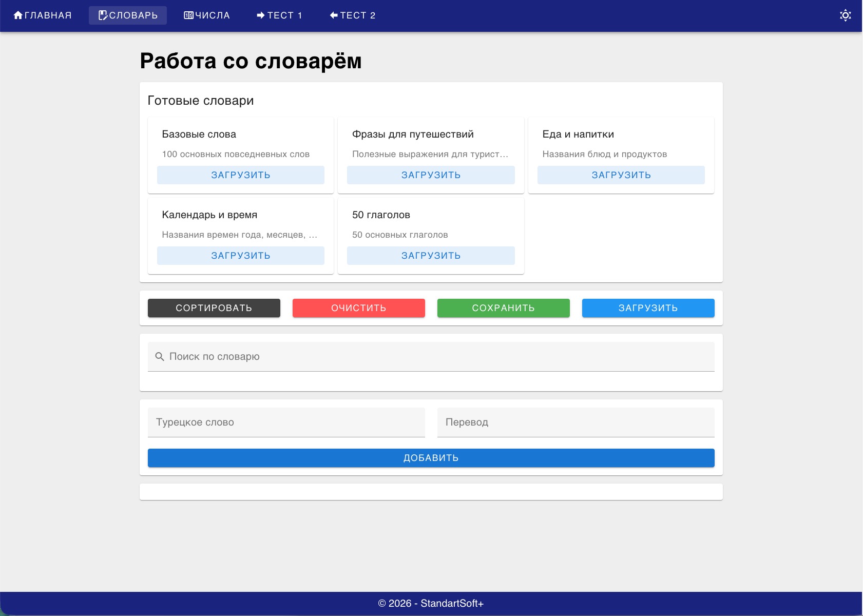Click the magnifier icon in the search field
Screen dimensions: 863x616
159,356
